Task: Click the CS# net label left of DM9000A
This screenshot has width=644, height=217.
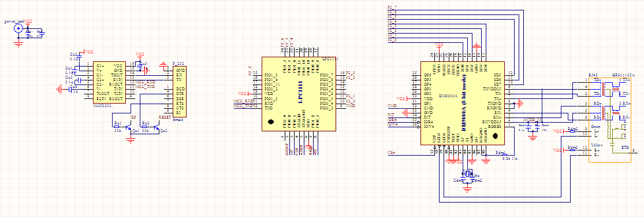Action: [x=391, y=153]
